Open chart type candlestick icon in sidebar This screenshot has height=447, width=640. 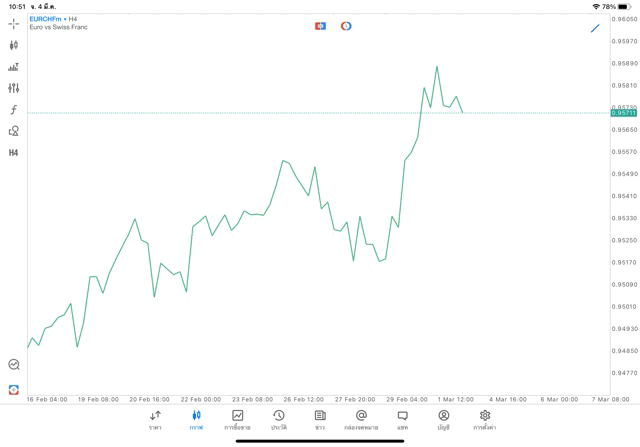pos(13,45)
